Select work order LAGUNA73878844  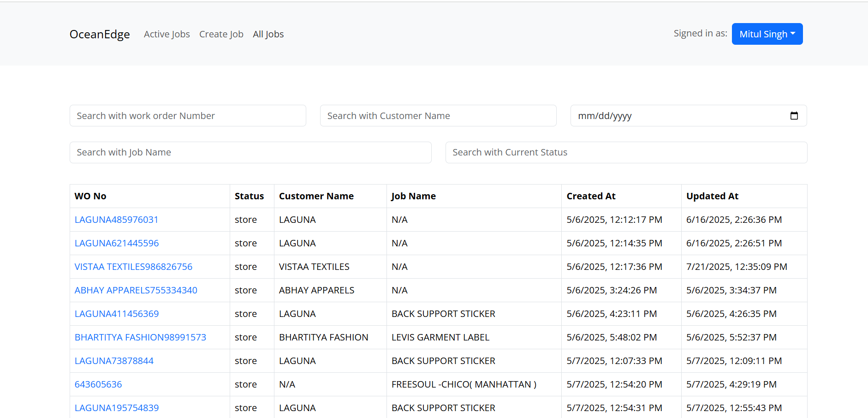[114, 361]
